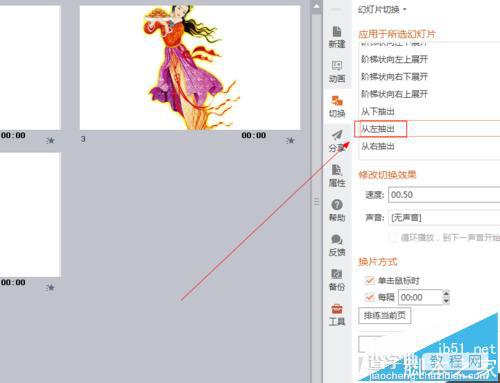Open the 速度 speed field showing 00.50
This screenshot has width=500, height=383.
tap(444, 195)
